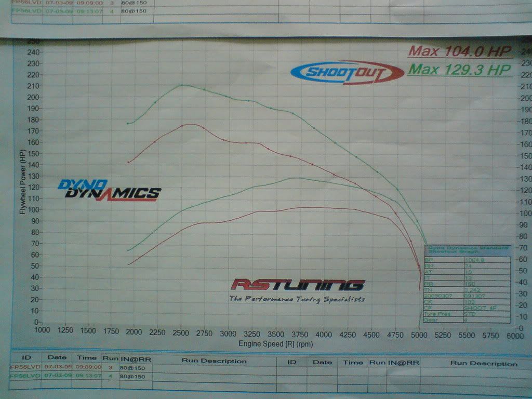Click the 2750 rpm tick label

[x=204, y=333]
